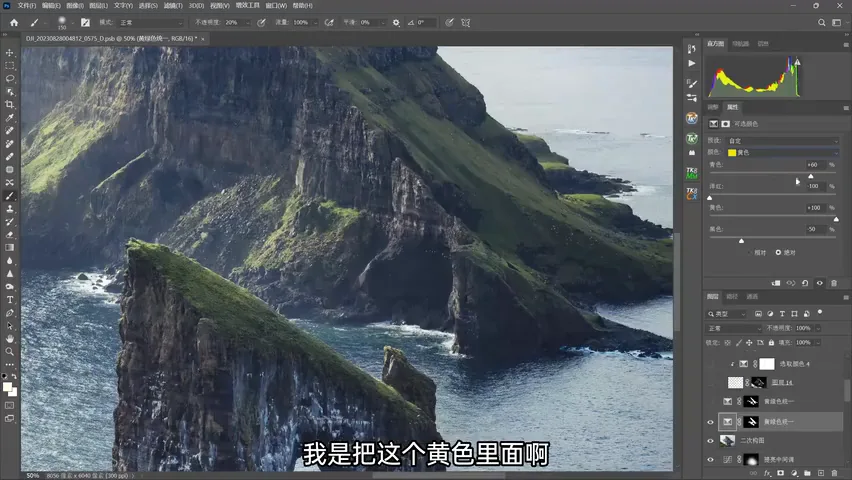Toggle adjustment layer visibility in Properties panel
852x480 pixels.
(x=819, y=283)
